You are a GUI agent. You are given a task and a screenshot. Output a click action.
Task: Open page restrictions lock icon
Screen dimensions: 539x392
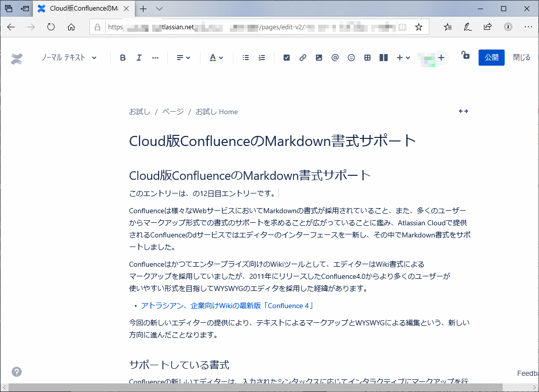pos(465,56)
